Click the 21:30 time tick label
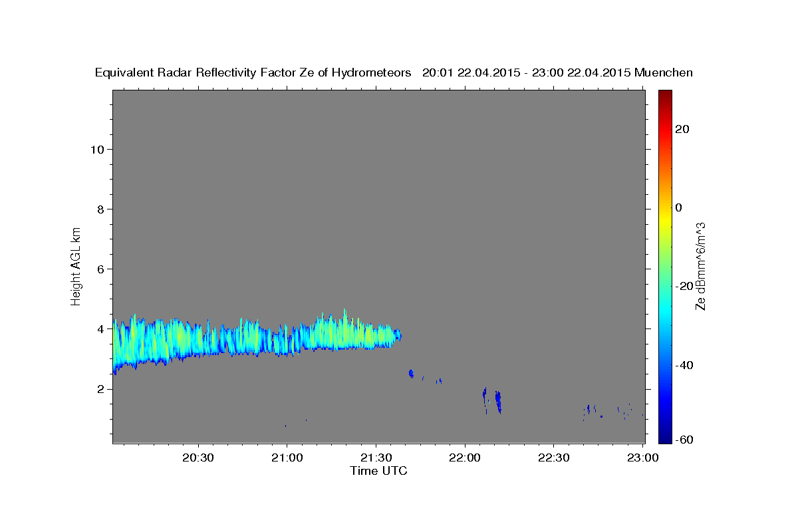The width and height of the screenshot is (798, 532). [376, 458]
